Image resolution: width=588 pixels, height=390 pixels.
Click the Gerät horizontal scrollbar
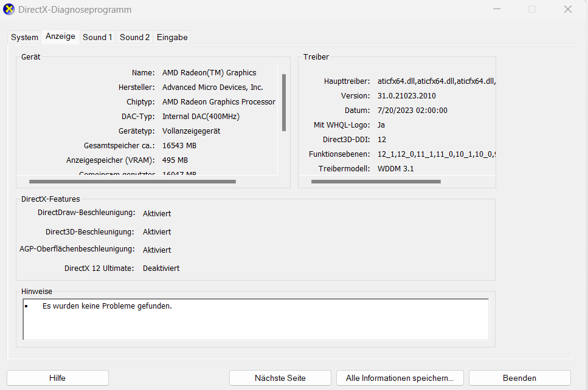[x=133, y=182]
